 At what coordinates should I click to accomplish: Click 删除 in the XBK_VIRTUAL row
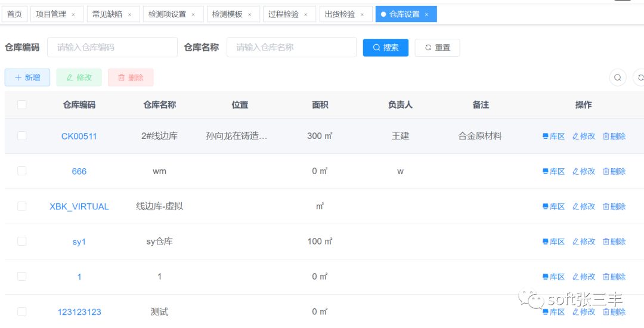tap(614, 206)
